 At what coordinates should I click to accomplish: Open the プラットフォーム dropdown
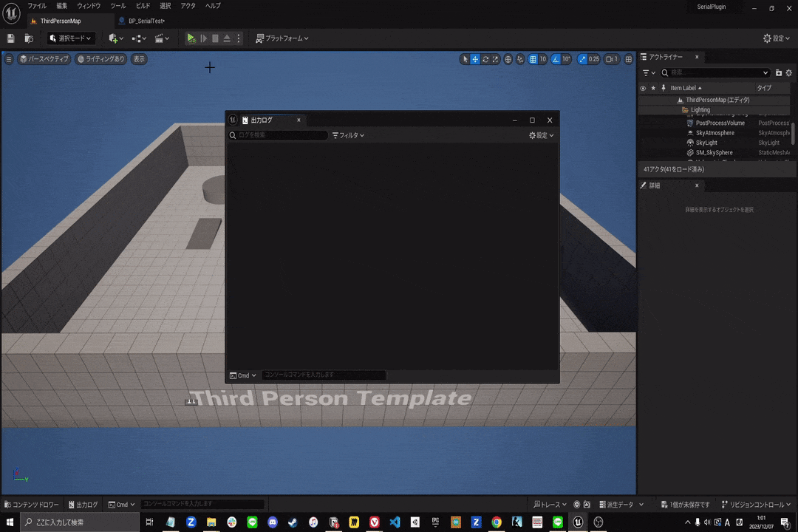tap(282, 38)
